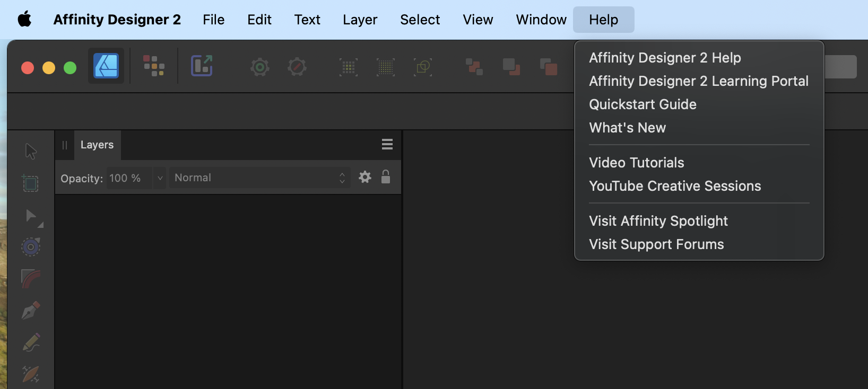Open the Select menu
Image resolution: width=868 pixels, height=389 pixels.
(x=420, y=20)
